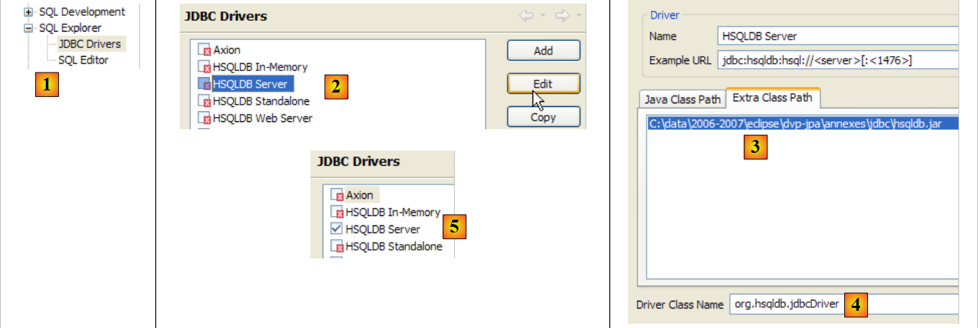
Task: Select the HSQLDB Web Server driver entry
Action: tap(262, 118)
